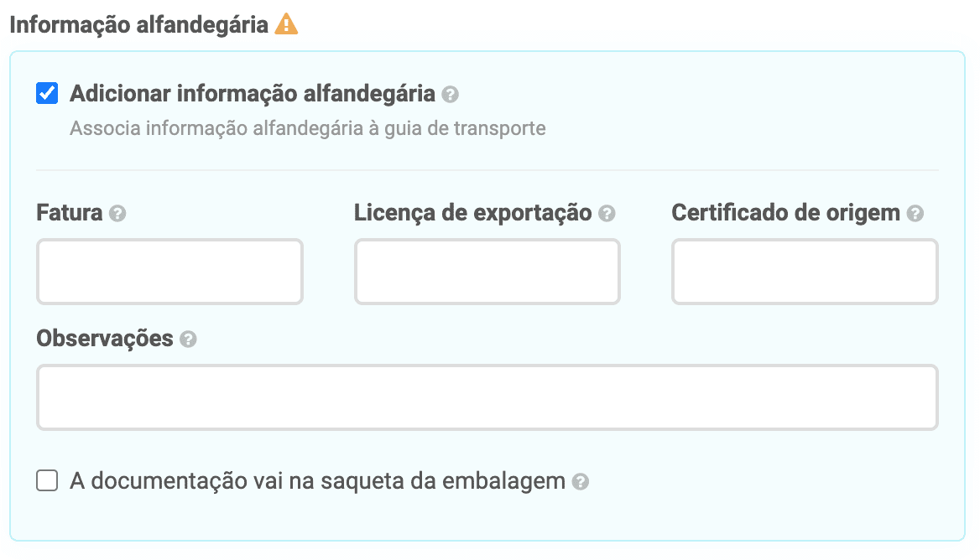Click the "Fatura" field label text

(x=70, y=213)
